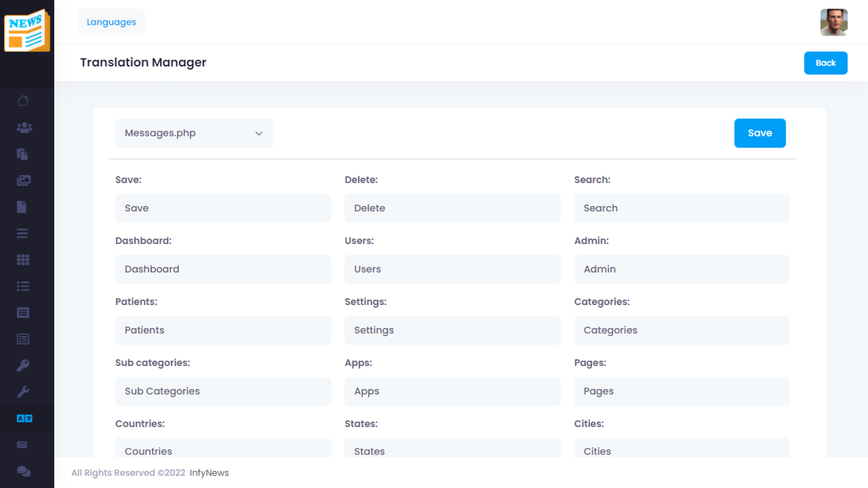Click the key icon in sidebar
The width and height of the screenshot is (868, 488).
click(23, 365)
